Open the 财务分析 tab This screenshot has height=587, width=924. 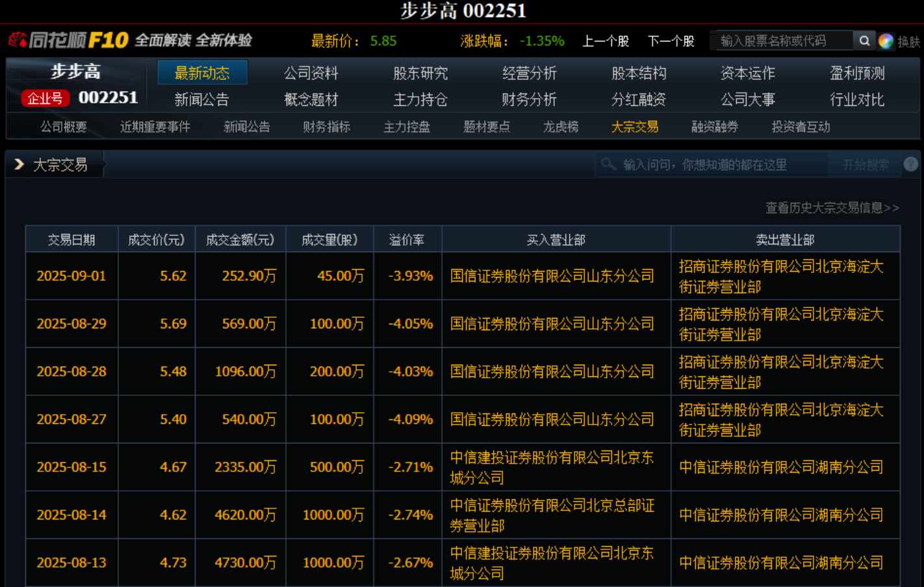coord(530,99)
